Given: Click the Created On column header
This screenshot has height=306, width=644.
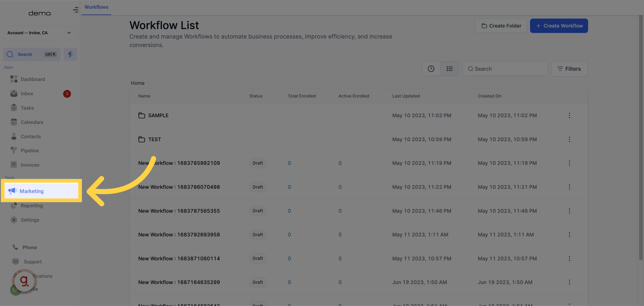Looking at the screenshot, I should pos(489,96).
